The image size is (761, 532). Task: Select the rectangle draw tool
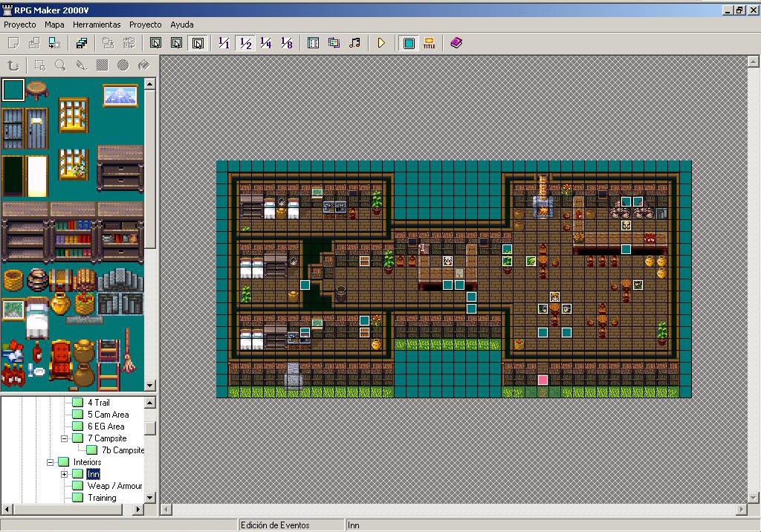pos(102,65)
